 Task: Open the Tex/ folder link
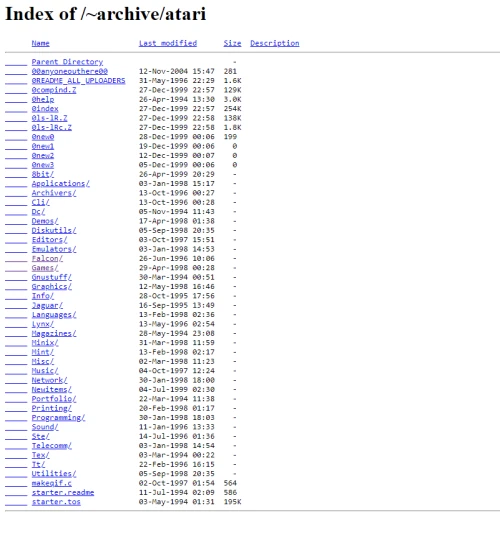coord(40,455)
